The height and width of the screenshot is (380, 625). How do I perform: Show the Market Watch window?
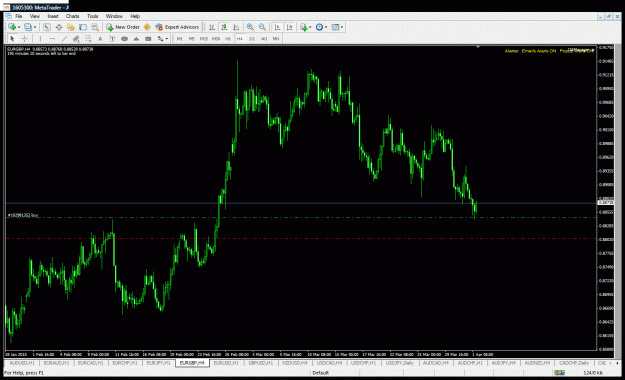point(47,27)
